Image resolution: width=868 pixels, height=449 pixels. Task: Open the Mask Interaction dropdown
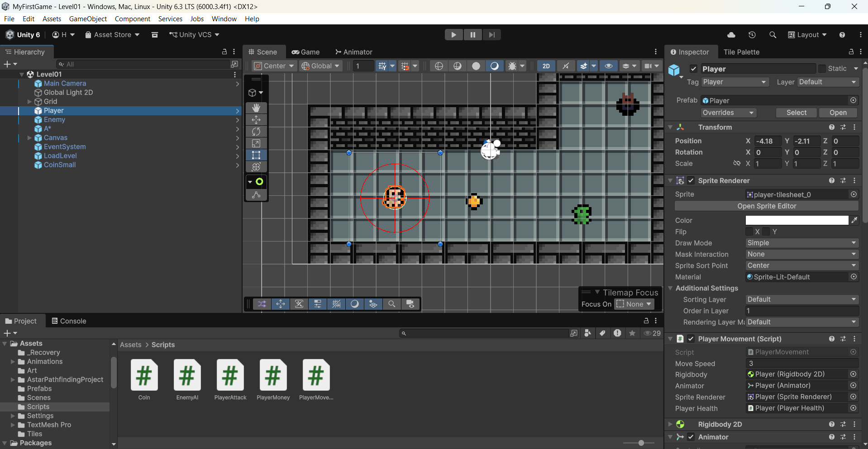pos(802,254)
